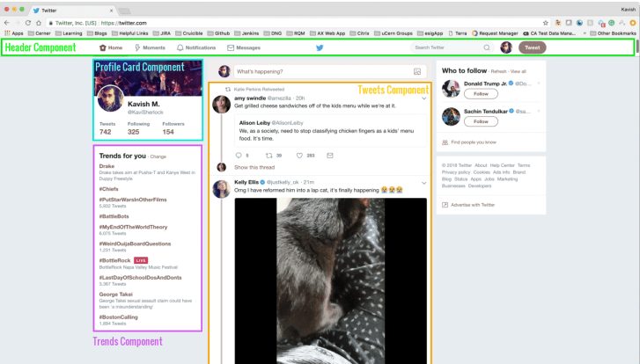
Task: Like amy swindle's tweet with heart icon
Action: (299, 156)
